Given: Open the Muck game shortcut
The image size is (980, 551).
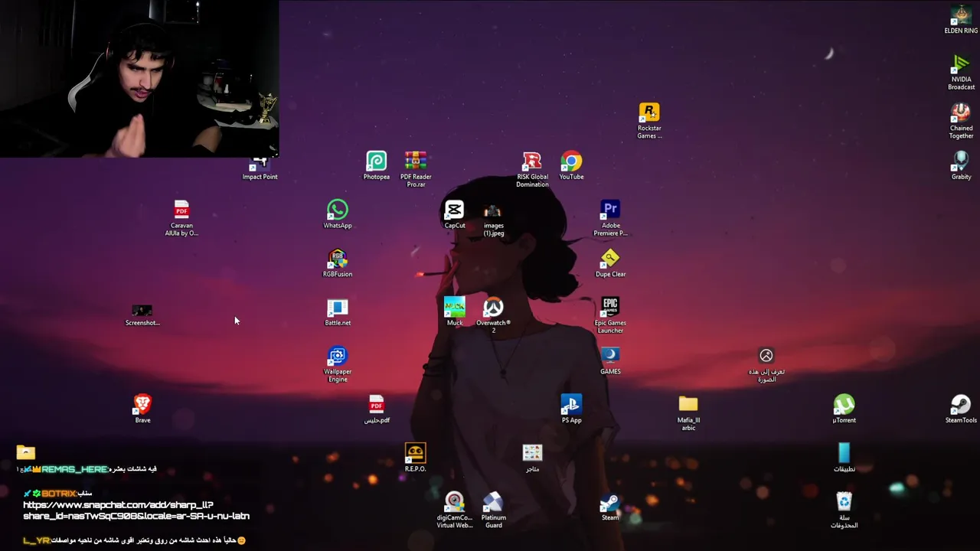Looking at the screenshot, I should pyautogui.click(x=454, y=311).
